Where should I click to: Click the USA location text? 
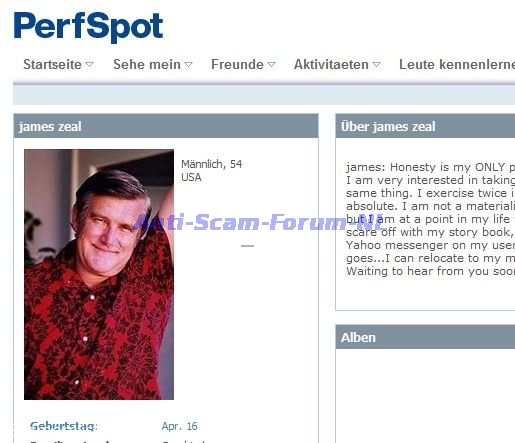(x=191, y=177)
